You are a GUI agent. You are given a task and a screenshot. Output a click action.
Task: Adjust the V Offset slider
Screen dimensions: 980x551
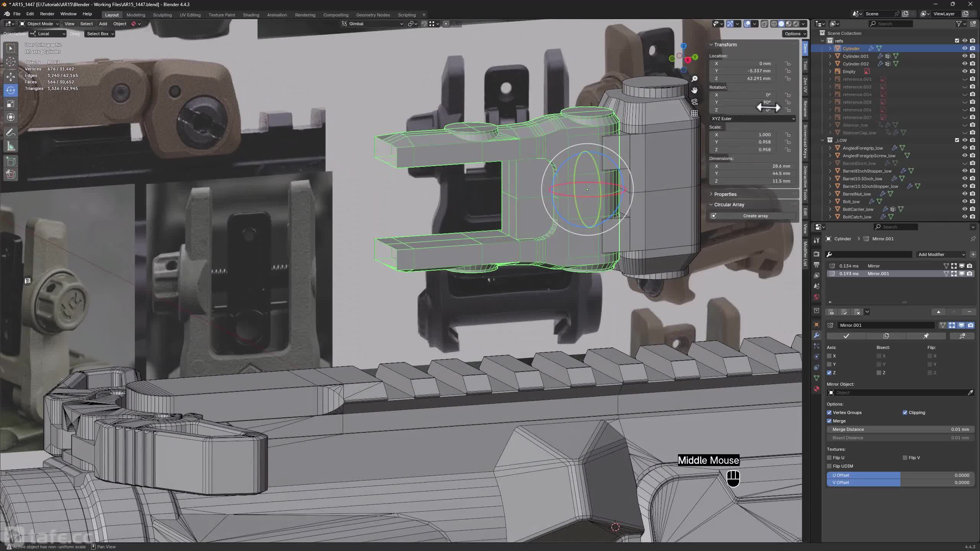[901, 483]
